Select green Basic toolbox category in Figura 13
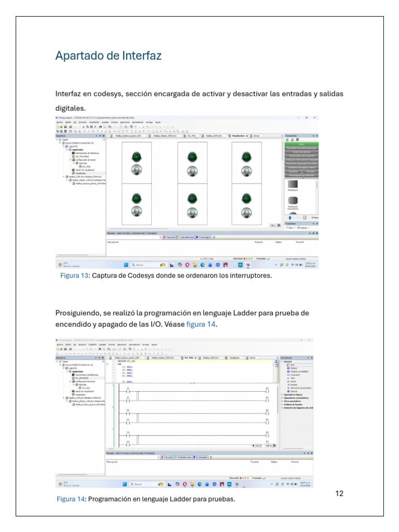Viewport: 399px width, 532px height. point(301,144)
